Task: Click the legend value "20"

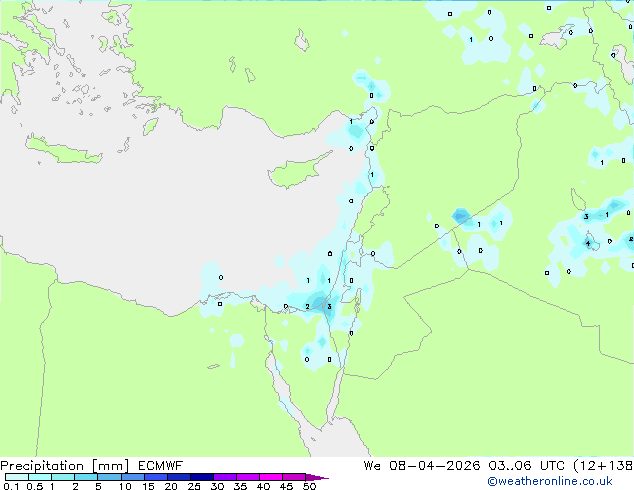Action: 171,486
